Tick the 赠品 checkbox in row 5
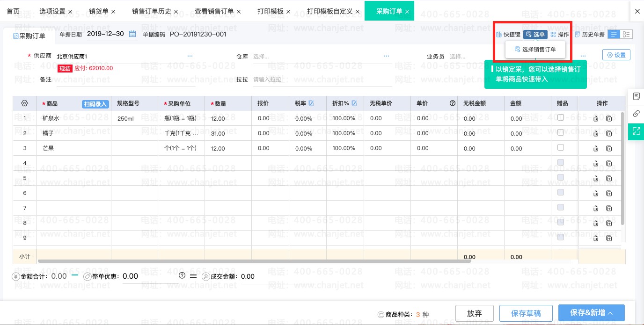The width and height of the screenshot is (644, 325). tap(561, 178)
